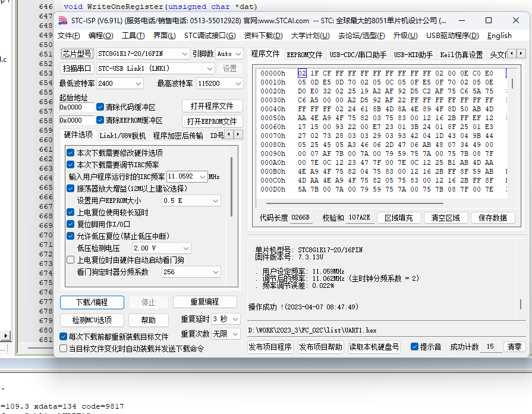532x414 pixels.
Task: Open watchdog prescaler 256 dropdown
Action: (x=191, y=272)
